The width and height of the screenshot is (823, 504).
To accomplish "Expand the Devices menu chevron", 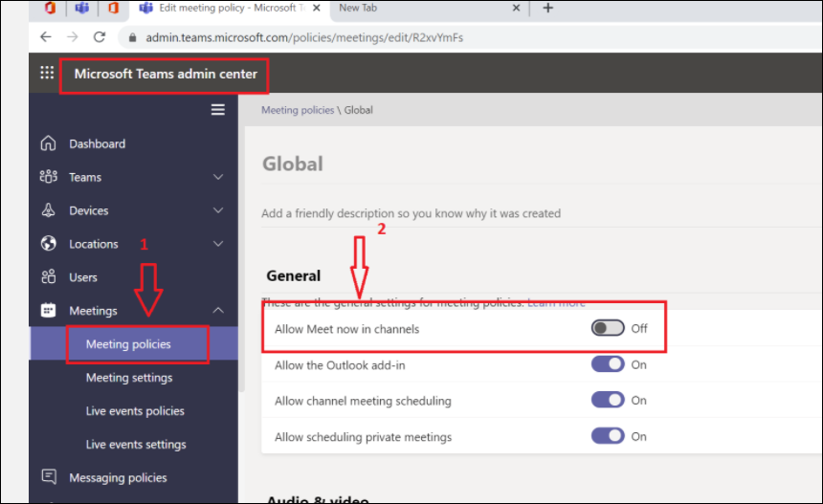I will tap(218, 210).
